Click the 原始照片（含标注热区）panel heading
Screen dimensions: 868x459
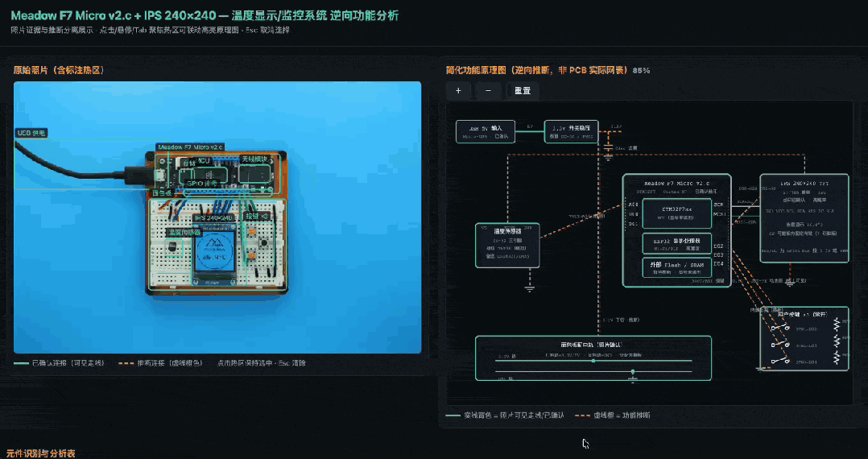tap(59, 70)
